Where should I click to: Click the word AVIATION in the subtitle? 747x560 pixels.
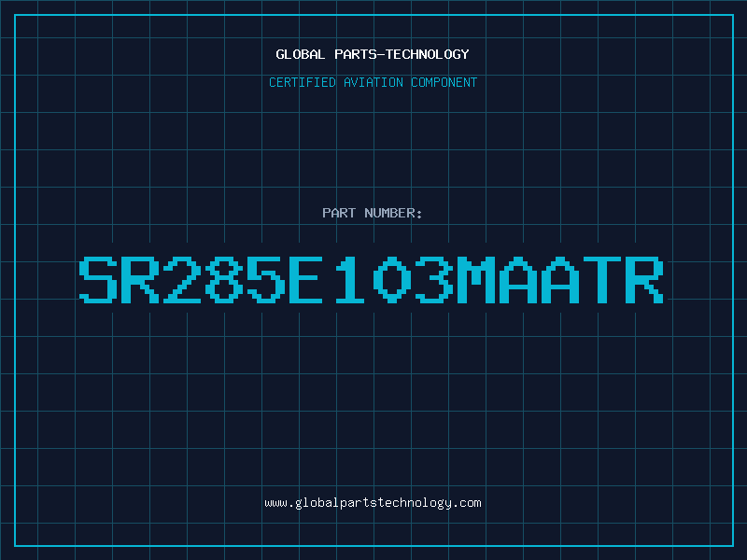point(373,82)
